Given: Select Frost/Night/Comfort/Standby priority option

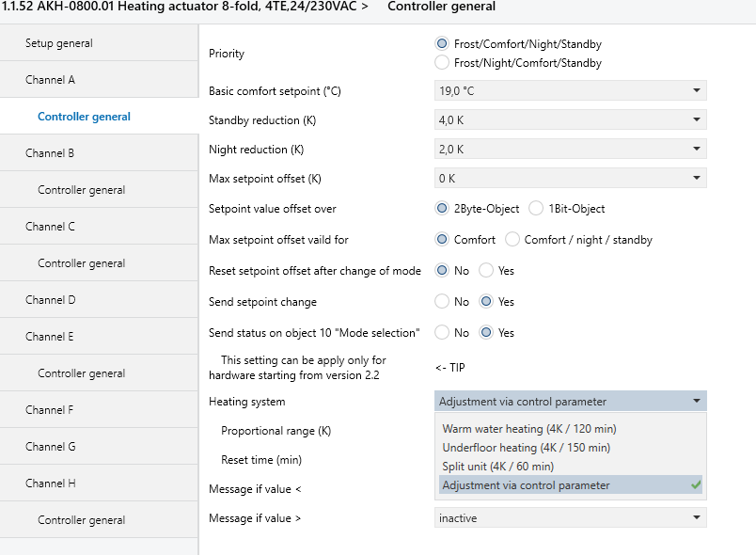Looking at the screenshot, I should (x=442, y=63).
